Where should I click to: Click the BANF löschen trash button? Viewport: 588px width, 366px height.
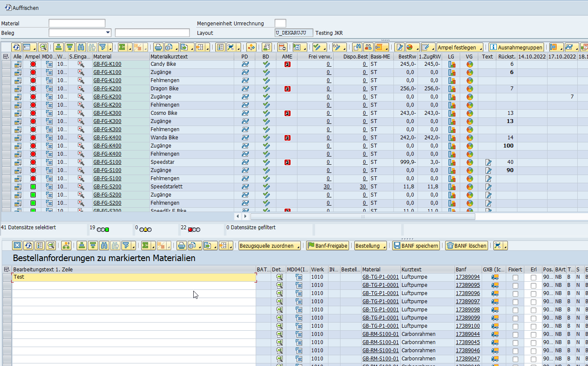467,246
